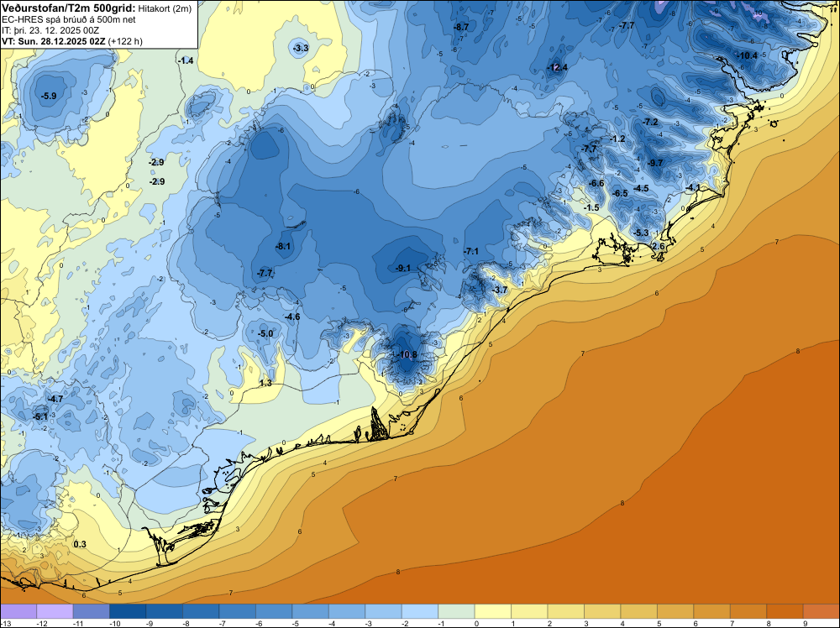Click the -12.4 temperature minimum label
This screenshot has height=628, width=840.
pos(557,67)
